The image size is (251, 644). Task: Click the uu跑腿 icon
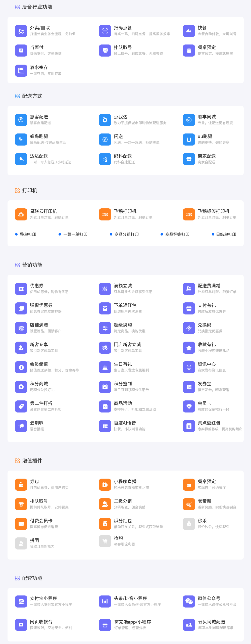click(189, 140)
